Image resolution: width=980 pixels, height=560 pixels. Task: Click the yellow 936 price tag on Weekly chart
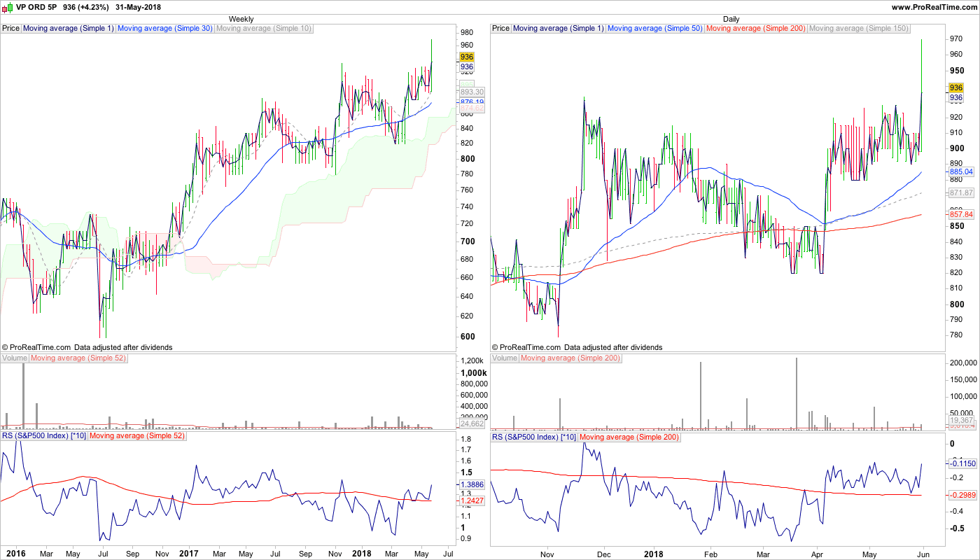point(467,57)
